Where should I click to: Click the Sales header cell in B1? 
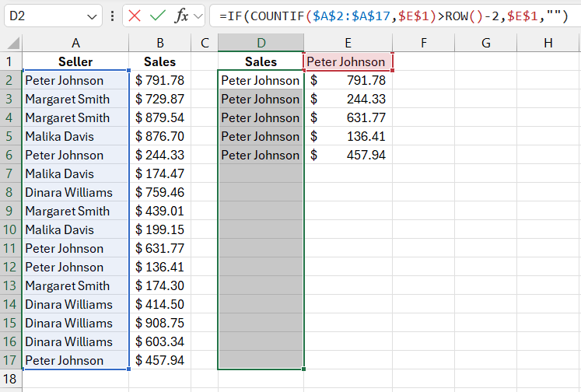tap(160, 61)
